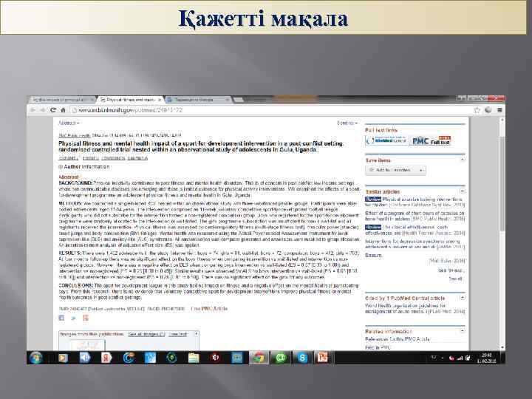Viewport: 532px width, 399px height.
Task: Click 'Free text' link in images box
Action: pos(178,334)
